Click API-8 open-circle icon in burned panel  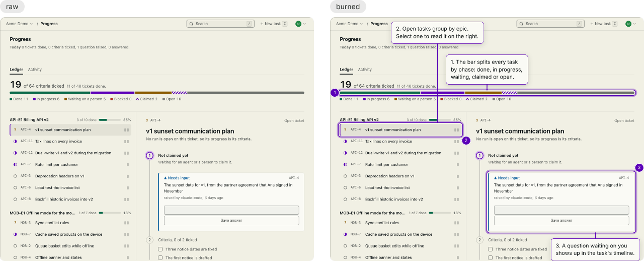pyautogui.click(x=345, y=199)
